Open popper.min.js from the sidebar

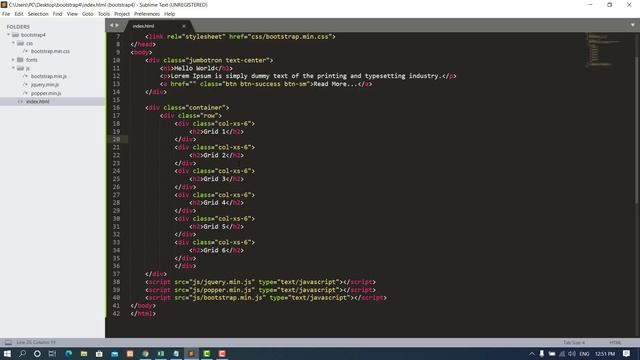[x=46, y=93]
